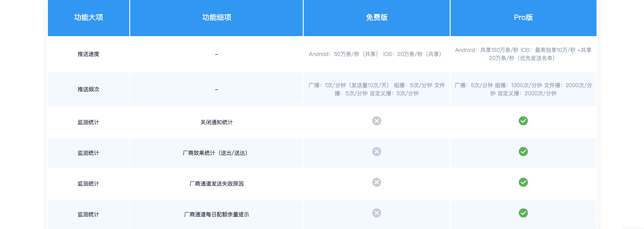Select the 推送频次 row label
Screen dimensions: 644x229
pyautogui.click(x=89, y=89)
